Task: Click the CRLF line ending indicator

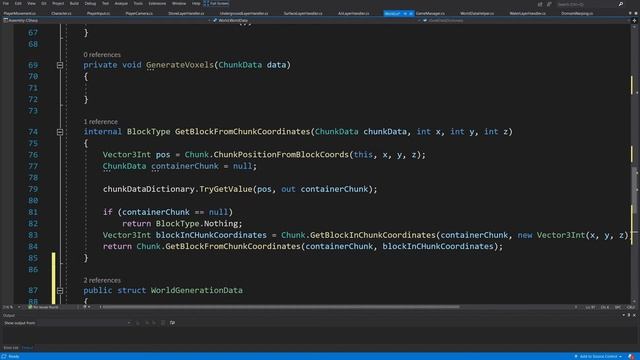Action: pyautogui.click(x=631, y=307)
